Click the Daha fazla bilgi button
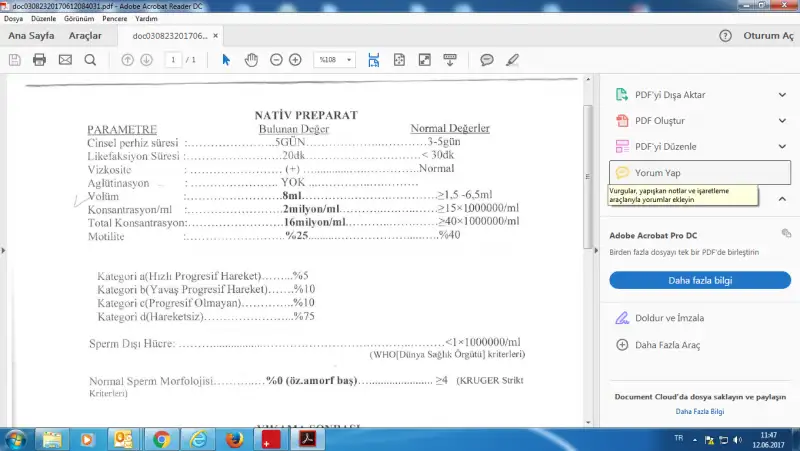This screenshot has height=451, width=800. click(x=700, y=280)
